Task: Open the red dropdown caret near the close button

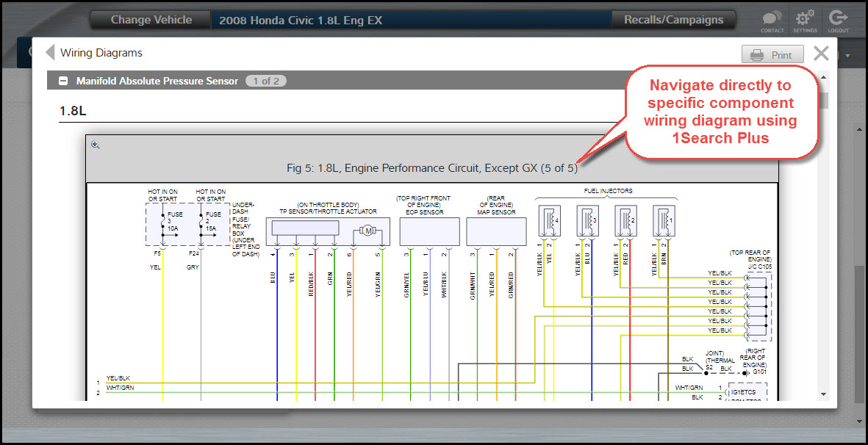Action: (x=847, y=55)
